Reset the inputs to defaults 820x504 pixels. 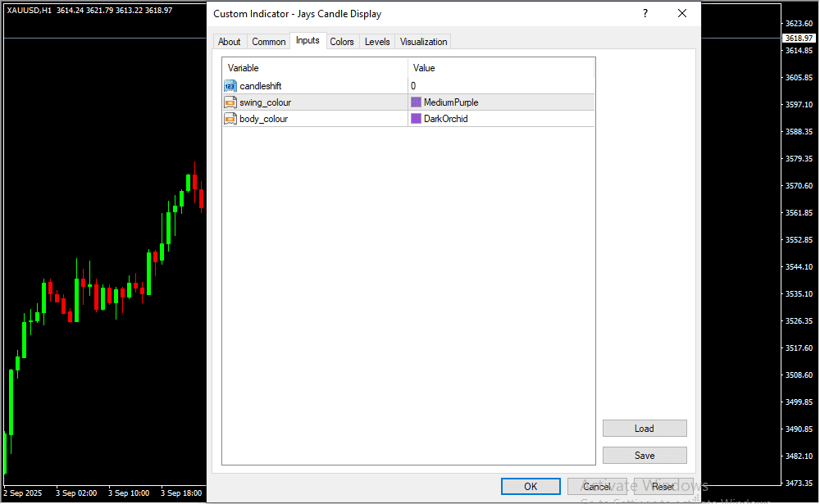pyautogui.click(x=663, y=487)
